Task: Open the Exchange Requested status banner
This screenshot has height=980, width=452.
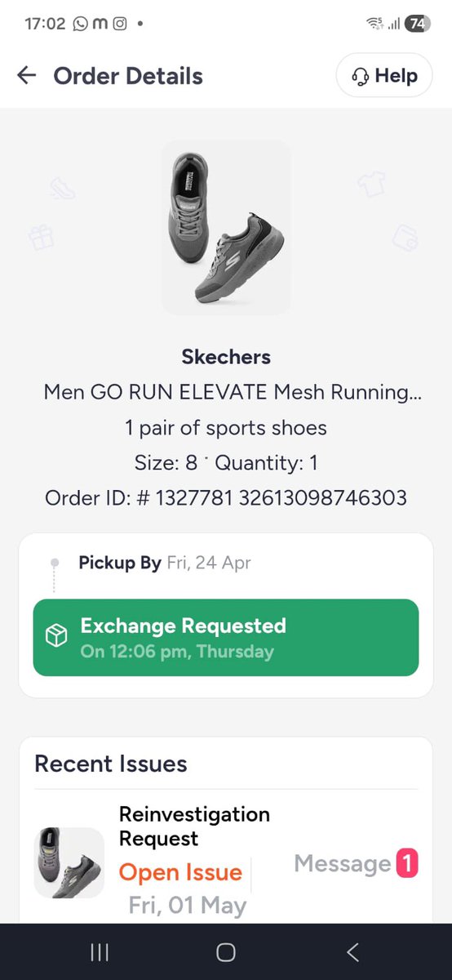Action: point(226,638)
